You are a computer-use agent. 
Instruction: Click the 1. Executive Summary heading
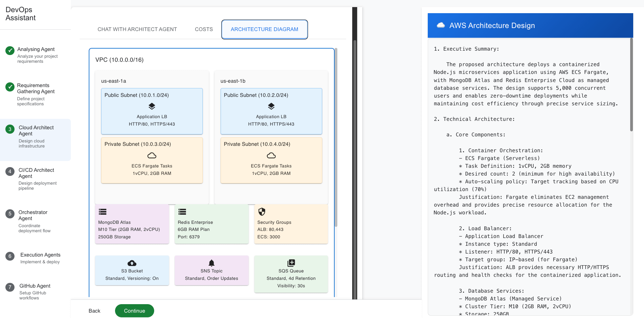coord(467,49)
